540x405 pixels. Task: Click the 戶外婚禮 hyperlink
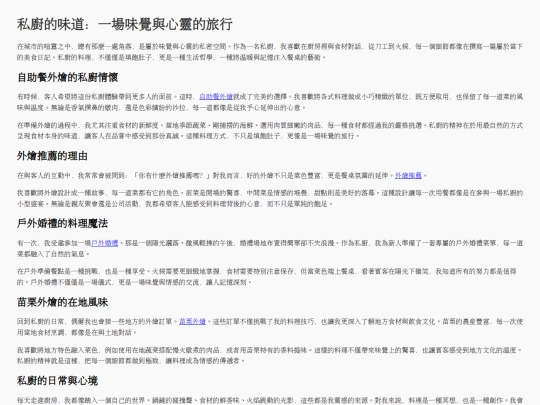105,243
